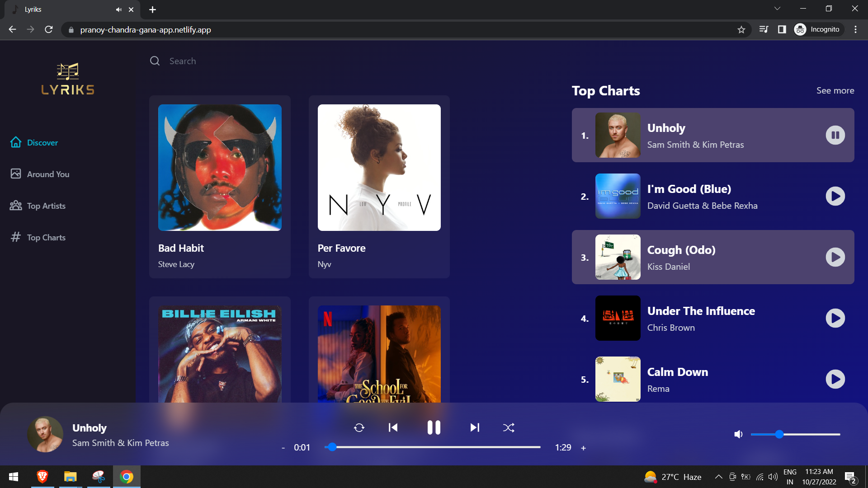The height and width of the screenshot is (488, 868).
Task: Skip to next track
Action: pos(474,427)
